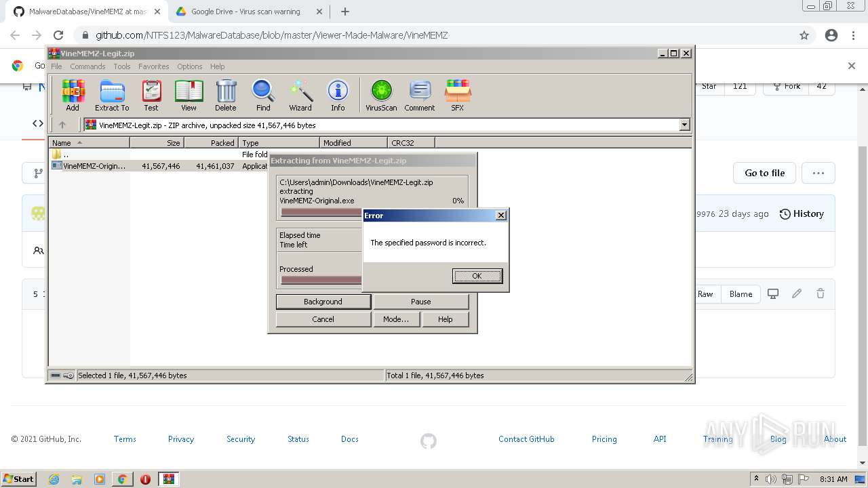Click the Background button in extraction dialog
This screenshot has height=488, width=868.
323,302
